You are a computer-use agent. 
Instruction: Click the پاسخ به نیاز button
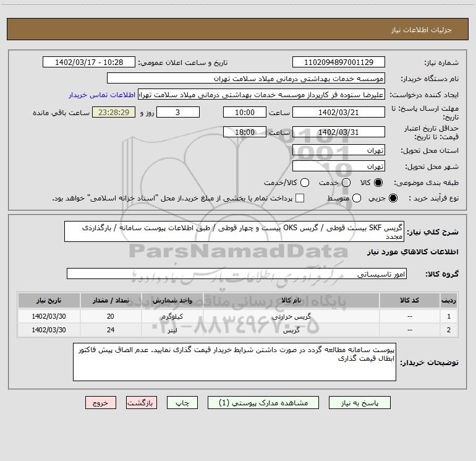[x=359, y=403]
